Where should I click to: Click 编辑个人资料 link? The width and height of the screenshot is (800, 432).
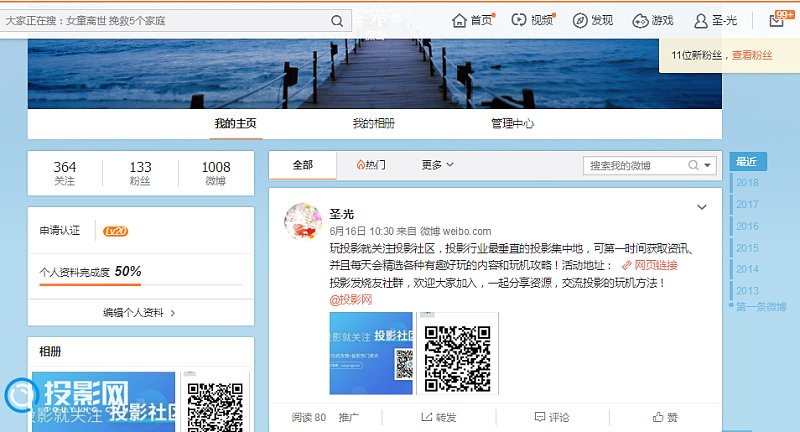point(139,312)
